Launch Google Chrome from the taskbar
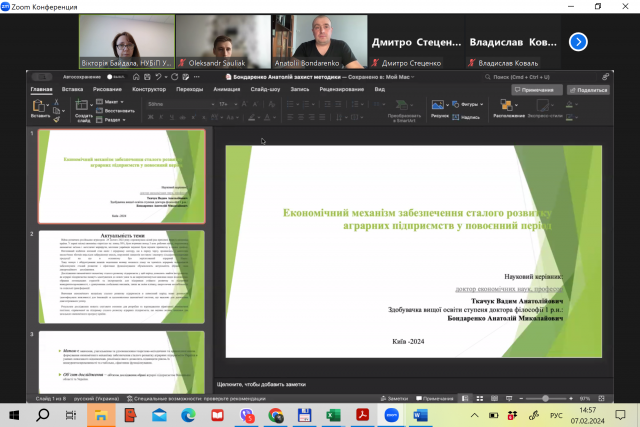The image size is (640, 427). pos(275,414)
